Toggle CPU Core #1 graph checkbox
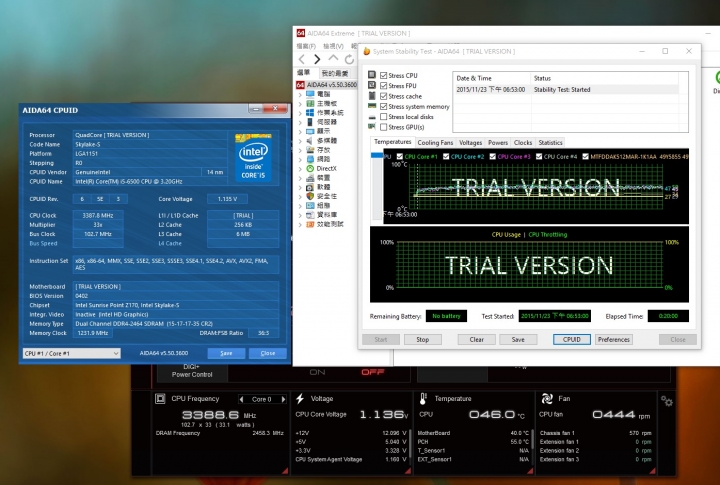Image resolution: width=720 pixels, height=485 pixels. (x=400, y=157)
